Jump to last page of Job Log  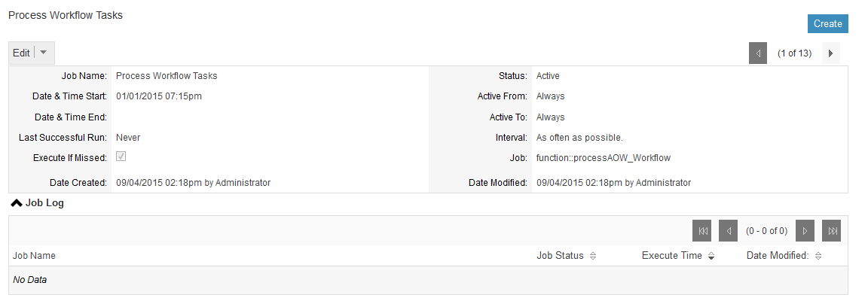(832, 231)
